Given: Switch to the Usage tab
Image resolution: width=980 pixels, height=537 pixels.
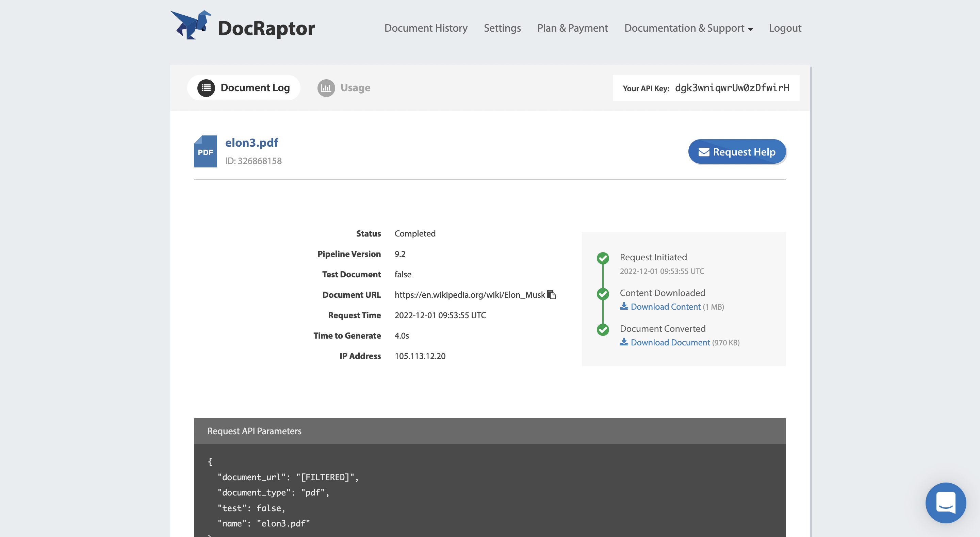Looking at the screenshot, I should 355,87.
